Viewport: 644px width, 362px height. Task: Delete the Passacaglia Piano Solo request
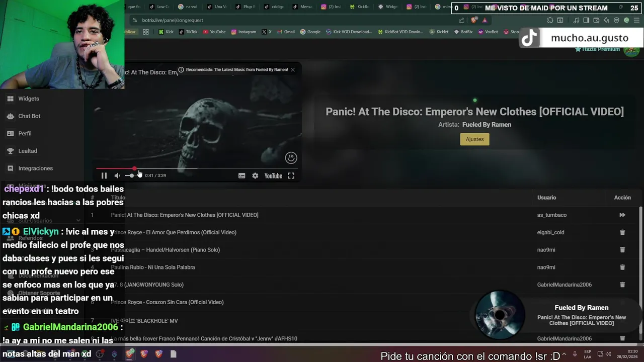(x=622, y=250)
